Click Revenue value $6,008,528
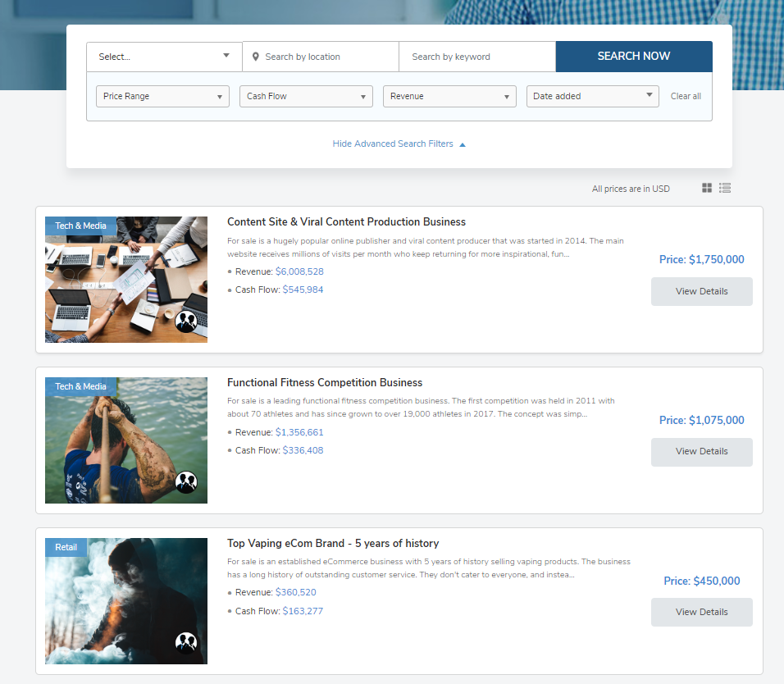 pyautogui.click(x=299, y=271)
